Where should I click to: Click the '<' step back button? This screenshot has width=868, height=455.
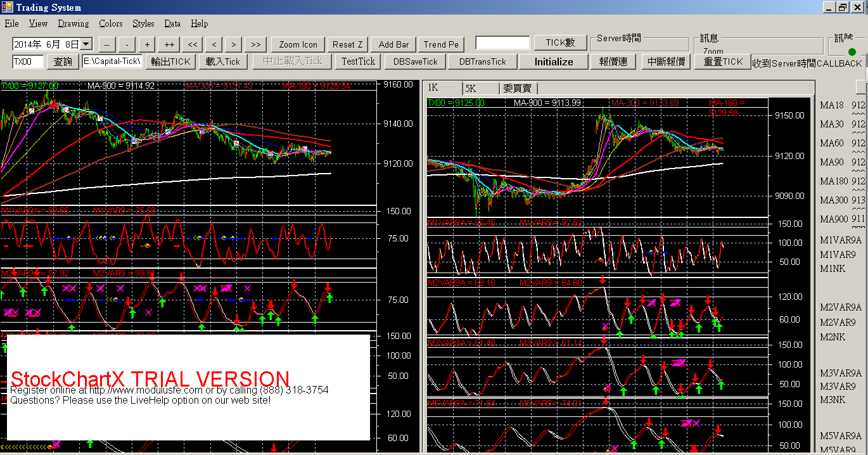(215, 44)
